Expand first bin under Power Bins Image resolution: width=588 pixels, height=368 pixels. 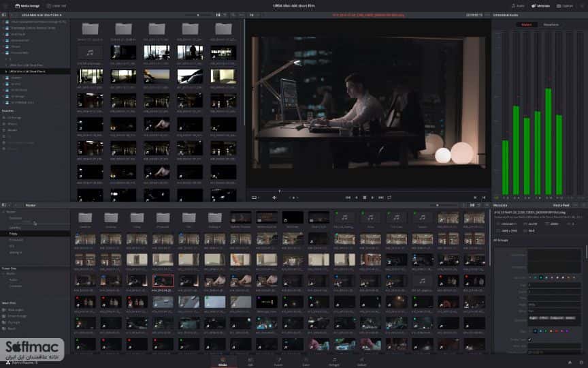[4, 274]
